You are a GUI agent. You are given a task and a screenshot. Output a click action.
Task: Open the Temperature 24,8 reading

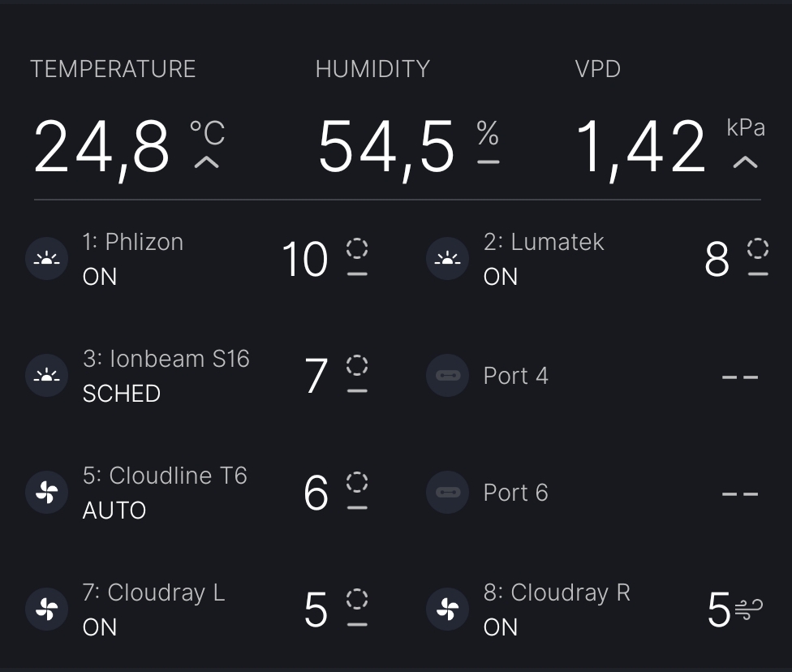point(101,147)
